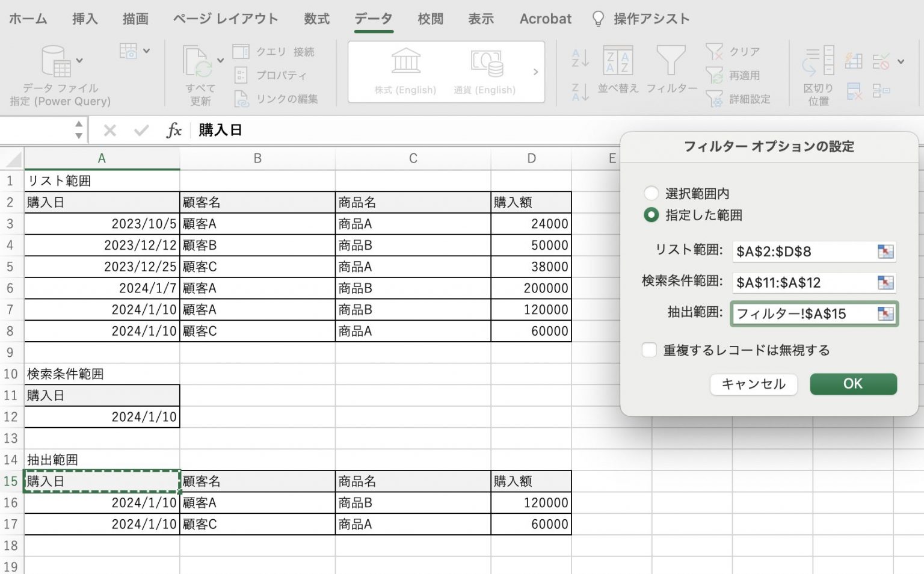
Task: Enable 重複するレコードは無視する checkbox
Action: 649,350
